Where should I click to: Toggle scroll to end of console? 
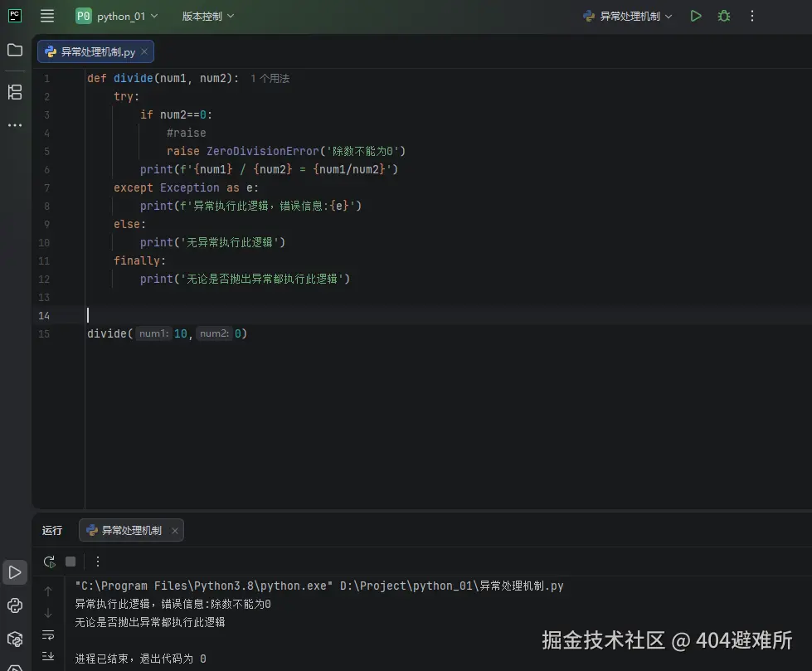pos(48,657)
